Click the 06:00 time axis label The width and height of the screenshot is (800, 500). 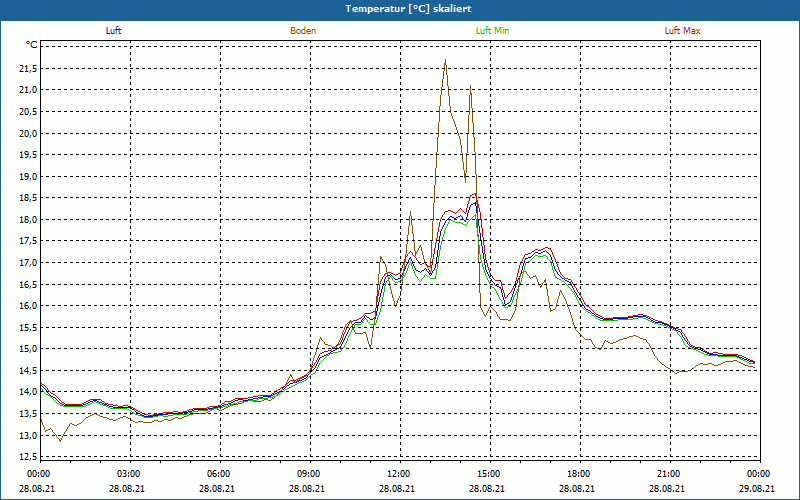point(220,474)
